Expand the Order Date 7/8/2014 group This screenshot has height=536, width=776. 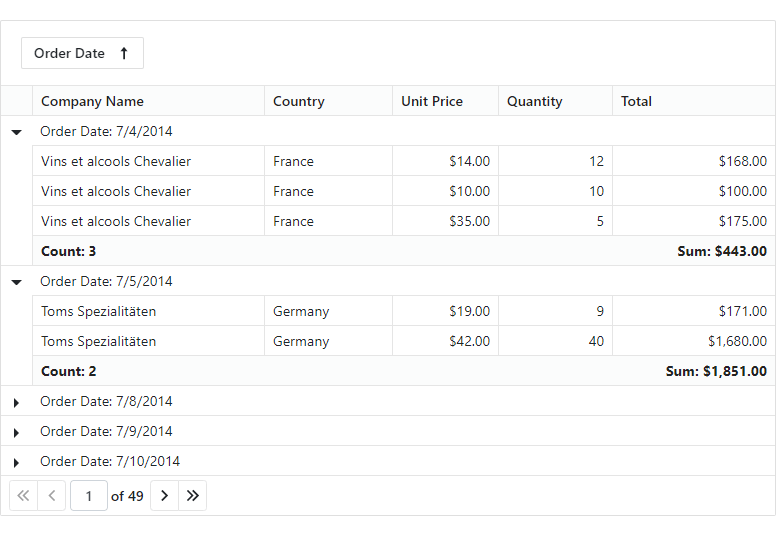click(x=16, y=402)
